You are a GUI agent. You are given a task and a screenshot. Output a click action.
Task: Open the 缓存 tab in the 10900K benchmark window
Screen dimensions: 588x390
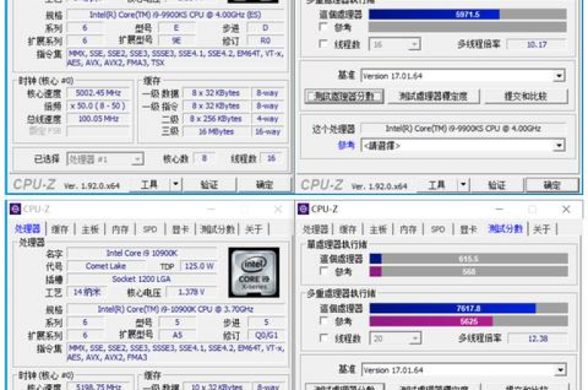348,229
